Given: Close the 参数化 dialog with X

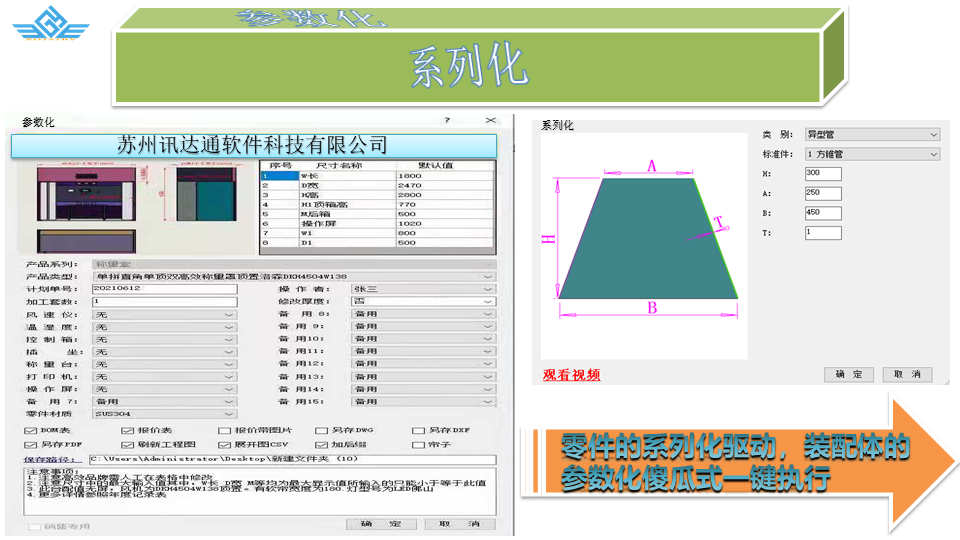Looking at the screenshot, I should (x=490, y=120).
